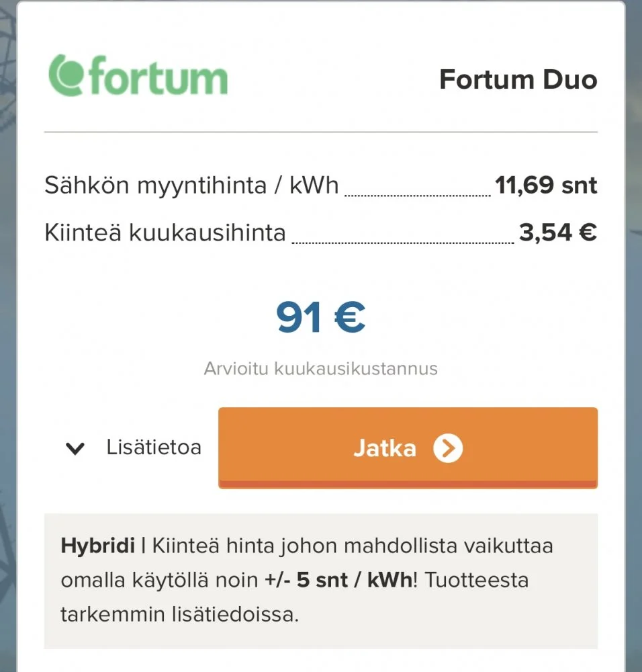Click the Fortum logo's leaf symbol
642x672 pixels.
(66, 75)
